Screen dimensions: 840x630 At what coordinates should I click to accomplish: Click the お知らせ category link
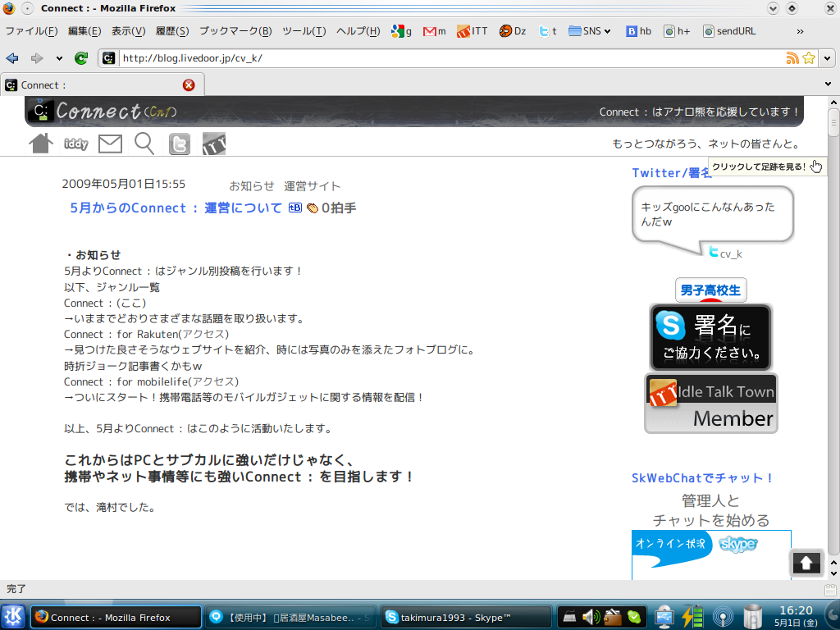(251, 186)
